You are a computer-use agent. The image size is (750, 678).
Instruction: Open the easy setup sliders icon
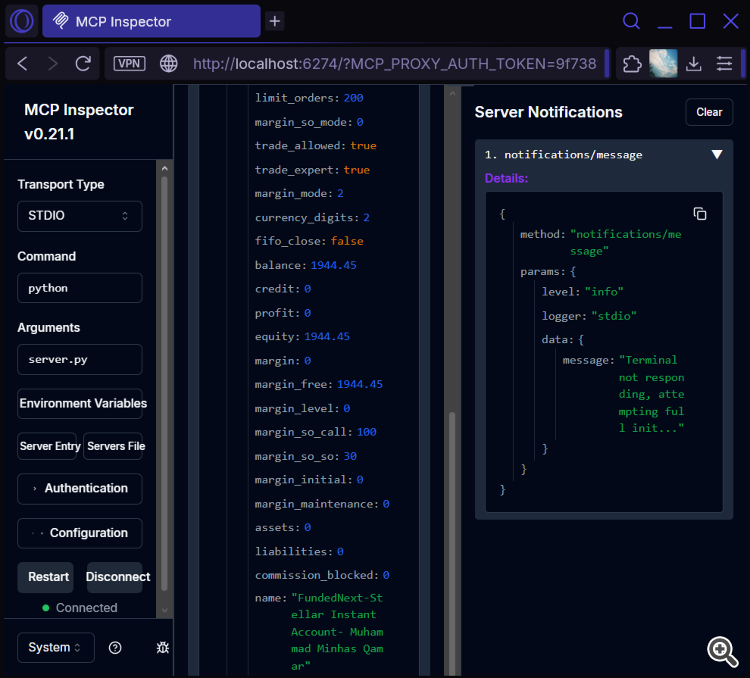[724, 63]
